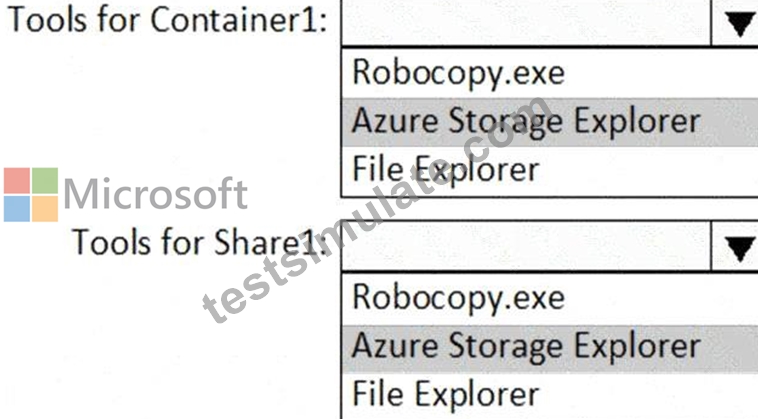Viewport: 758px width, 419px height.
Task: Click the testsimulate.com watermark text
Action: (376, 210)
